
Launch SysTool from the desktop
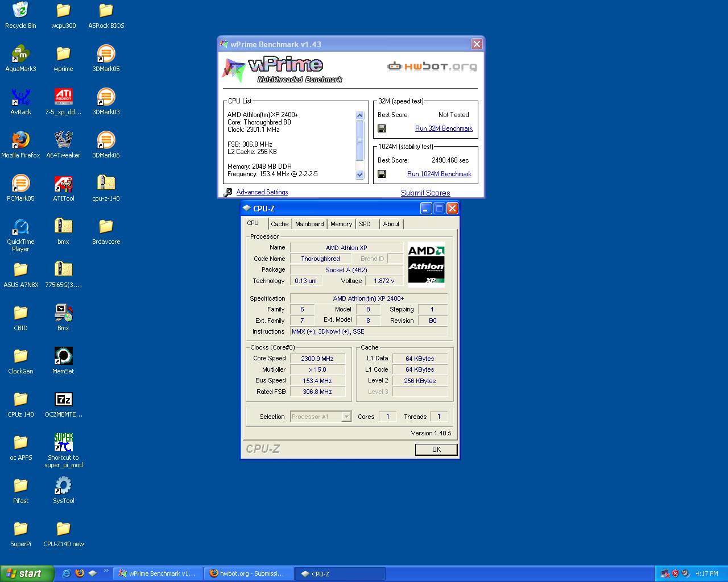pyautogui.click(x=63, y=490)
